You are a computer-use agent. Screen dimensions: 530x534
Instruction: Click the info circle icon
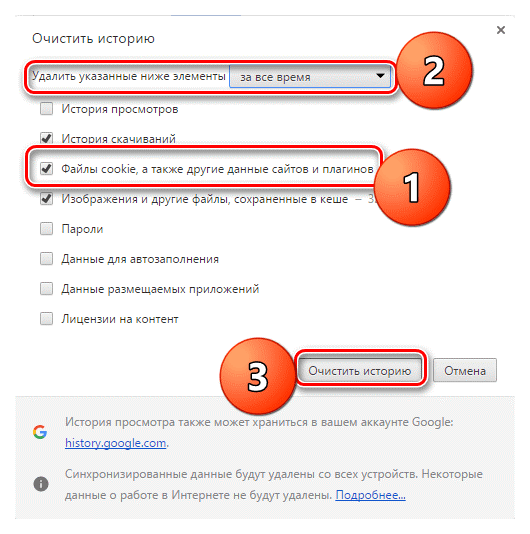(41, 484)
